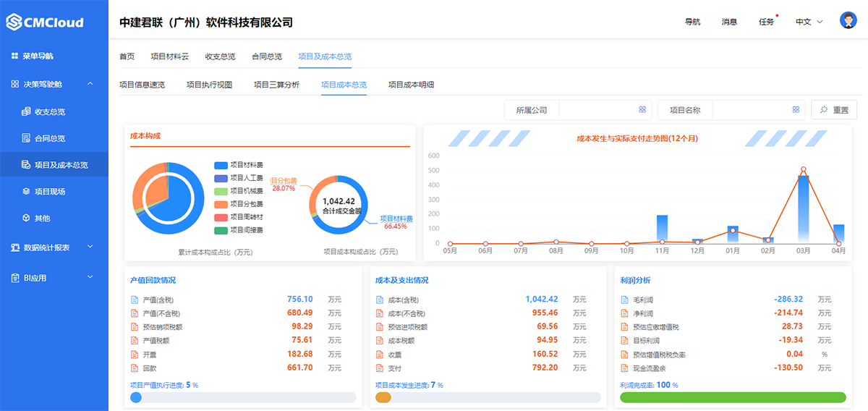Click the 项目成本发生进度 progress bar
The width and height of the screenshot is (868, 411).
coord(488,397)
